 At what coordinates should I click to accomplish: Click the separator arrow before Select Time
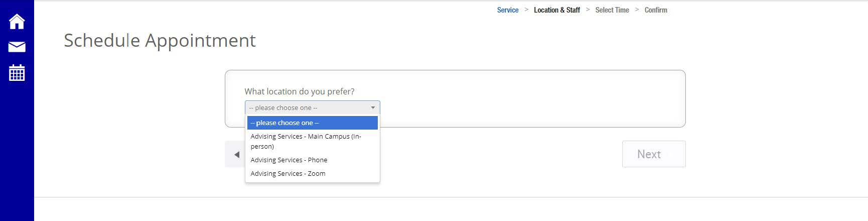588,10
